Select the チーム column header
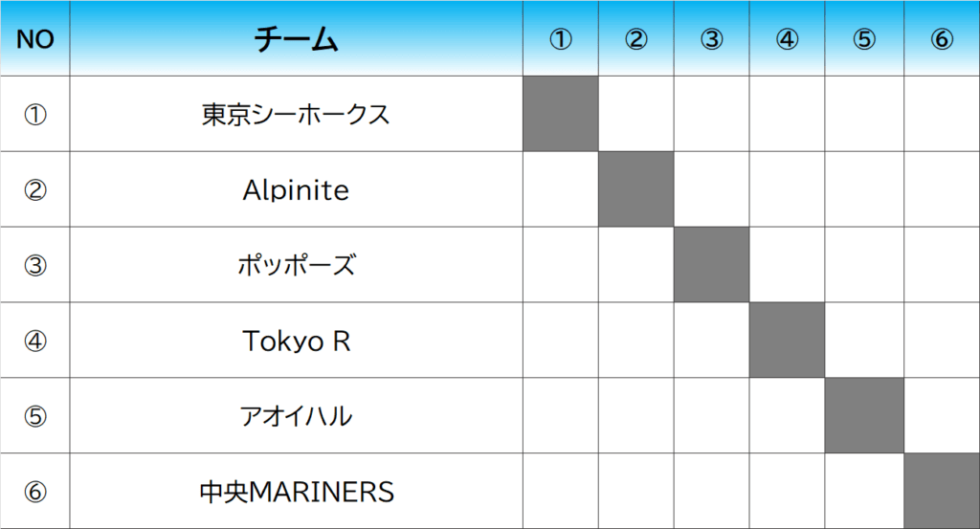This screenshot has height=529, width=980. (296, 39)
